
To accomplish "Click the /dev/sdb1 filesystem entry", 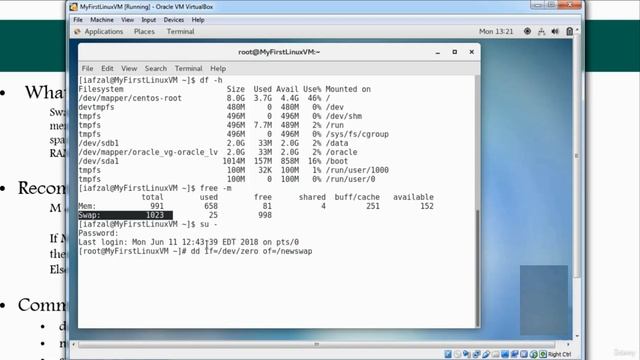I will point(98,143).
